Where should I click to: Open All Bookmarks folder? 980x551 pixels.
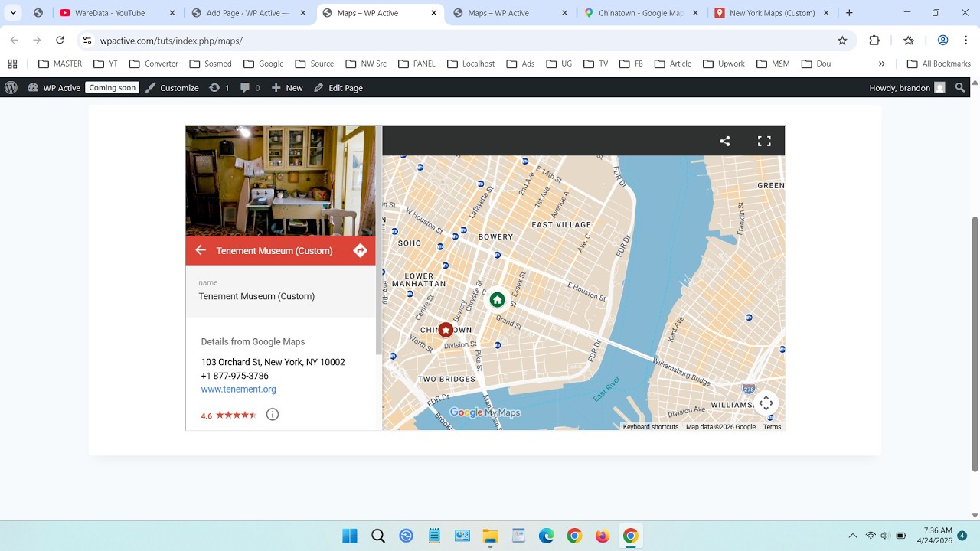(x=938, y=64)
